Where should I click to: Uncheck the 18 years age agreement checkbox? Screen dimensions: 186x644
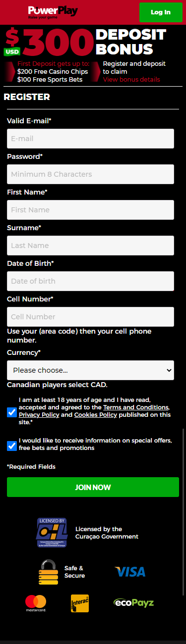coord(12,412)
